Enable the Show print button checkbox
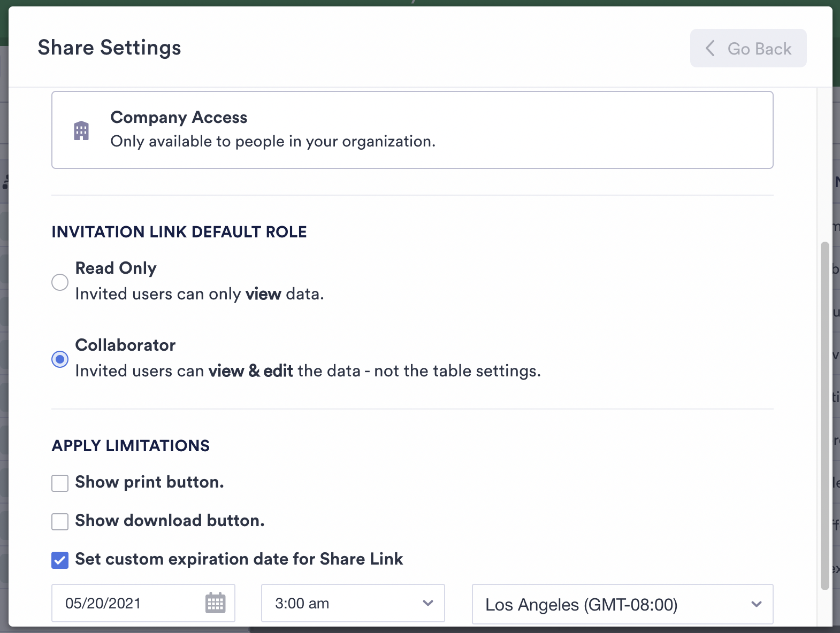 [60, 483]
